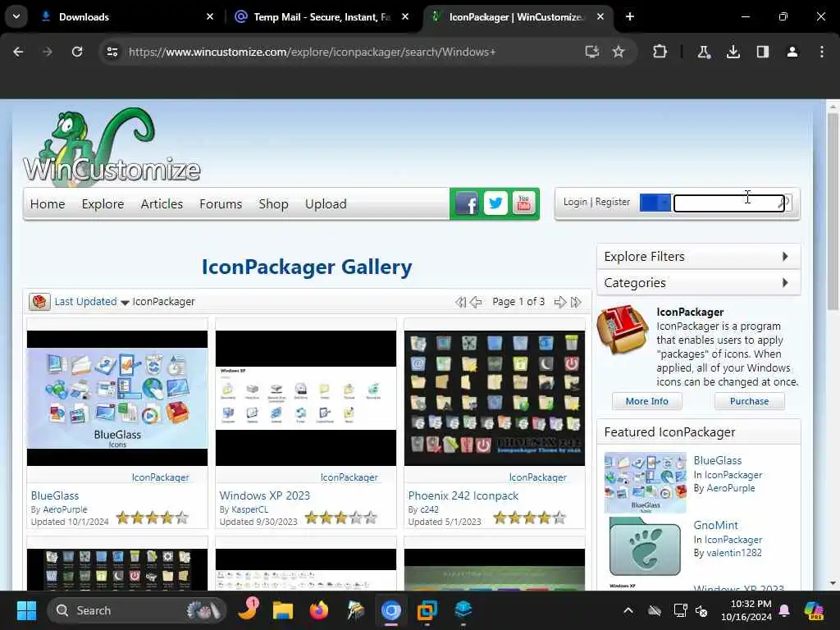Click the large IconPackager product box icon
The width and height of the screenshot is (840, 630).
623,329
